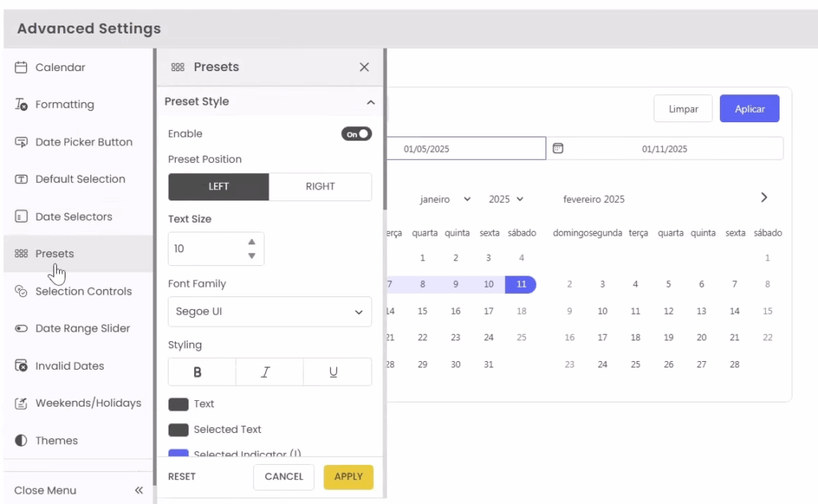Click the Weekends/Holidays icon
The width and height of the screenshot is (818, 504).
[x=21, y=403]
